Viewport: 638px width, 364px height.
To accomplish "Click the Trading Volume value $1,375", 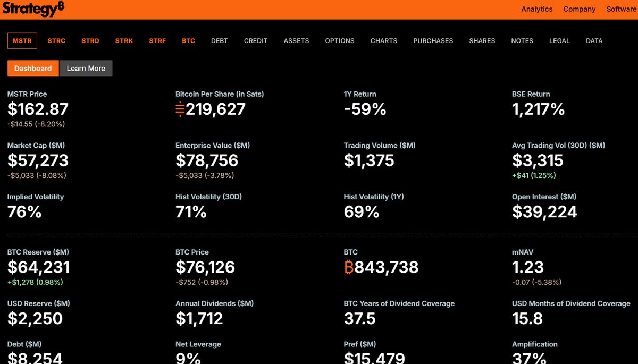I will (x=369, y=160).
